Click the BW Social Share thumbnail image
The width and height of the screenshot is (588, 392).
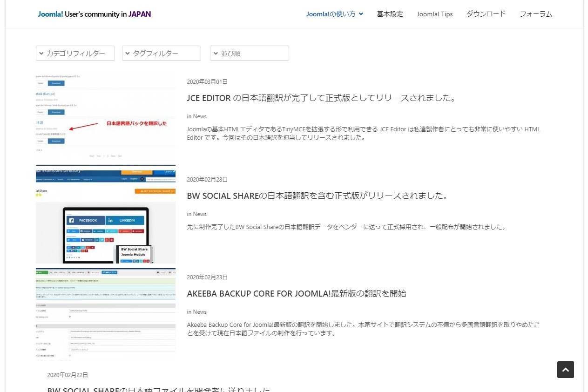pyautogui.click(x=105, y=216)
